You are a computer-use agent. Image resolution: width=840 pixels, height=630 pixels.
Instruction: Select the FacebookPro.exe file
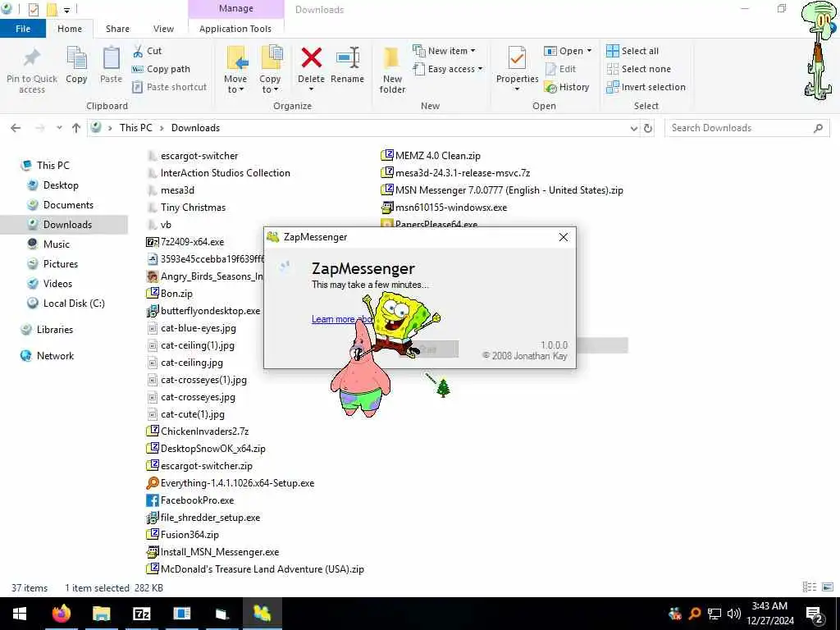(x=197, y=500)
